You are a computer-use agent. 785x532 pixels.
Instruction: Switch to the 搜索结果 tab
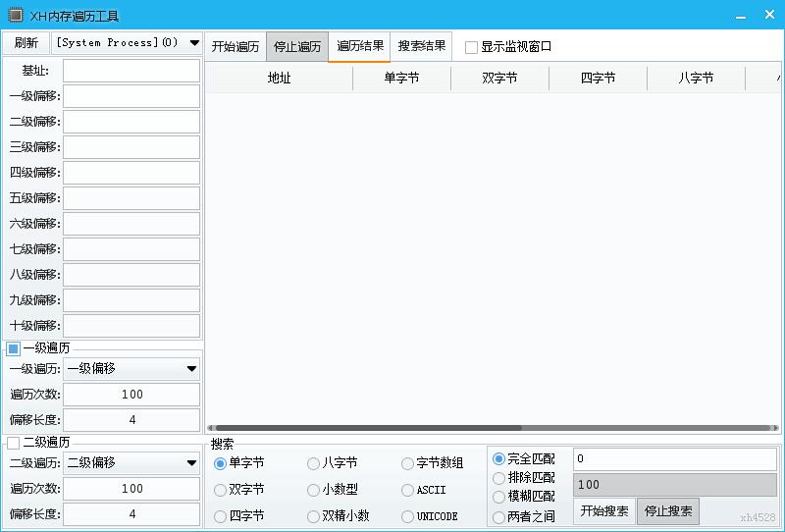coord(422,46)
